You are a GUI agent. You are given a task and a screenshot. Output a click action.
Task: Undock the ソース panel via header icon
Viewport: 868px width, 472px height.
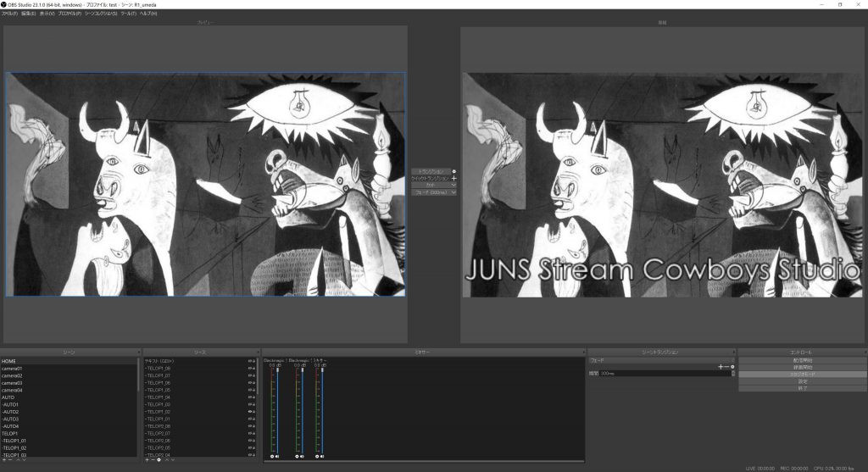coord(258,352)
